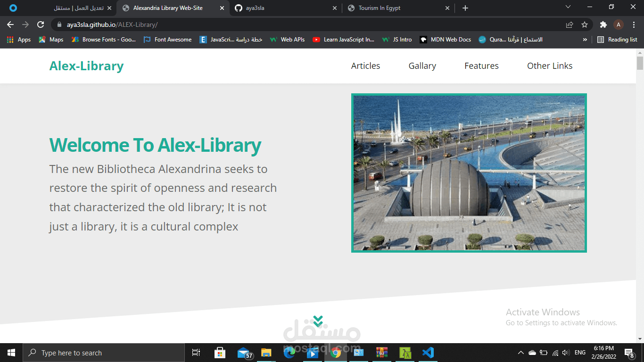The height and width of the screenshot is (362, 644).
Task: Open the Mail app showing 57 notifications
Action: (x=243, y=353)
